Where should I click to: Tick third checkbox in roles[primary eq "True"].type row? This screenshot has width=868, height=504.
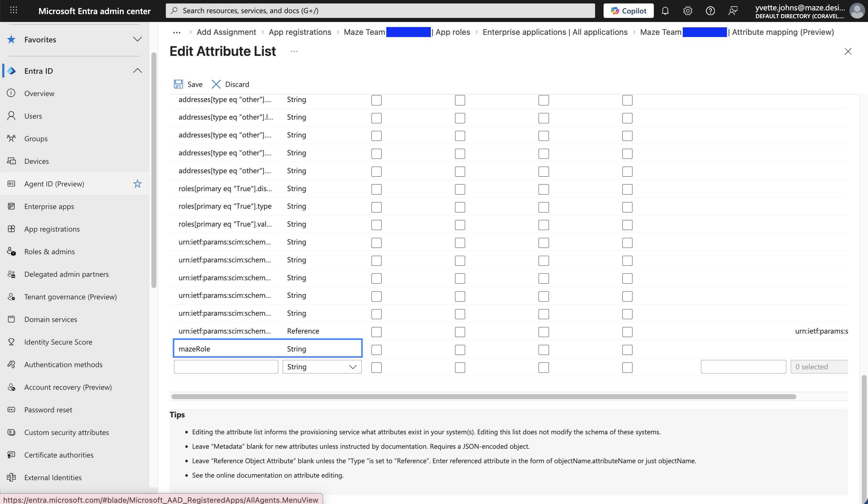[544, 207]
